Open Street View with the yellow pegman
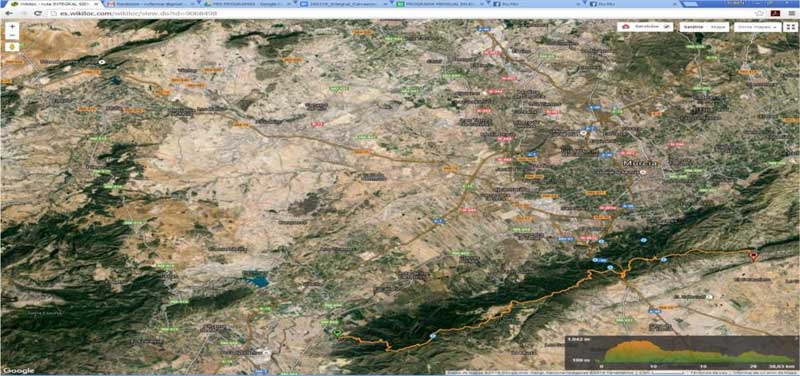Screen dimensions: 800x376 11,47
